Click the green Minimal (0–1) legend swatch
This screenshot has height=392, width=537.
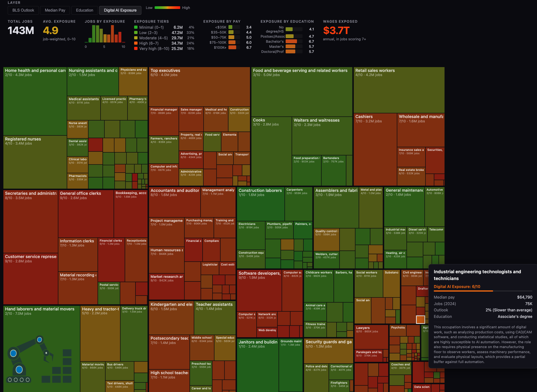click(x=136, y=27)
